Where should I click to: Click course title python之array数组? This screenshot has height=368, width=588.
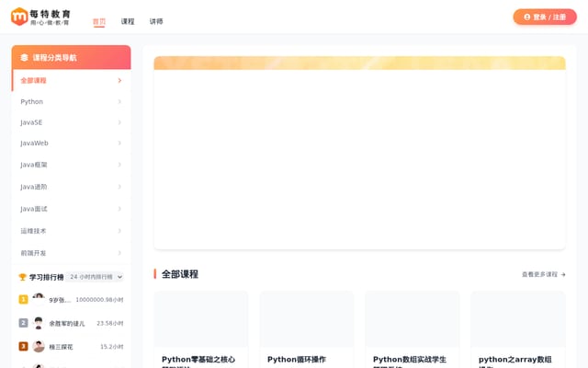click(514, 360)
